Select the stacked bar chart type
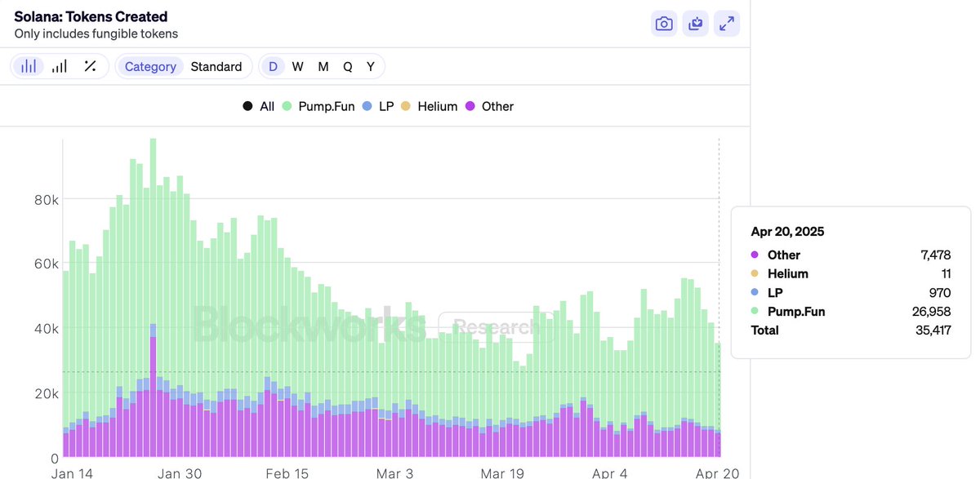Image resolution: width=980 pixels, height=479 pixels. click(29, 67)
